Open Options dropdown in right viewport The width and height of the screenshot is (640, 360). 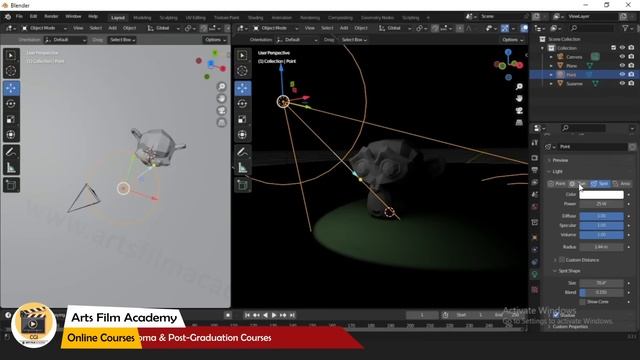coord(512,40)
